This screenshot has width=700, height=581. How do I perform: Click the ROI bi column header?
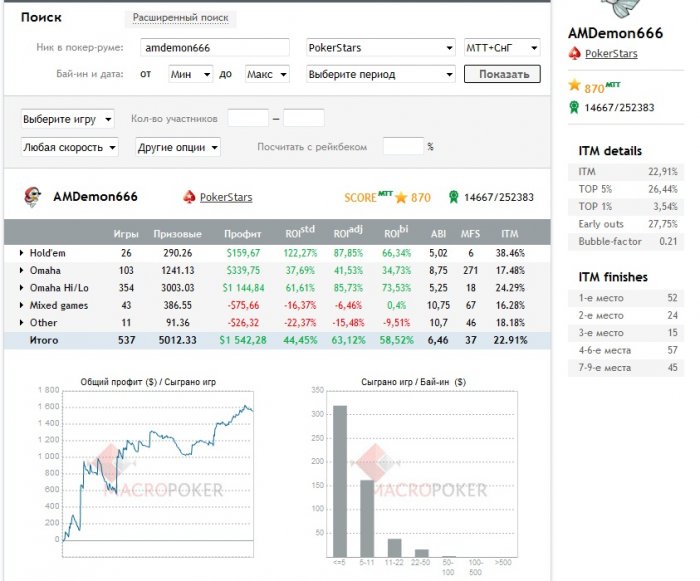(x=396, y=232)
